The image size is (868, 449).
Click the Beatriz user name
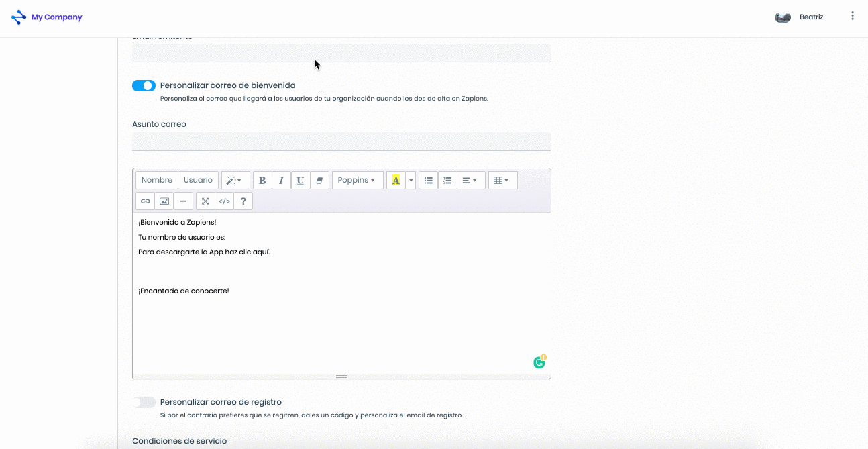pos(811,17)
